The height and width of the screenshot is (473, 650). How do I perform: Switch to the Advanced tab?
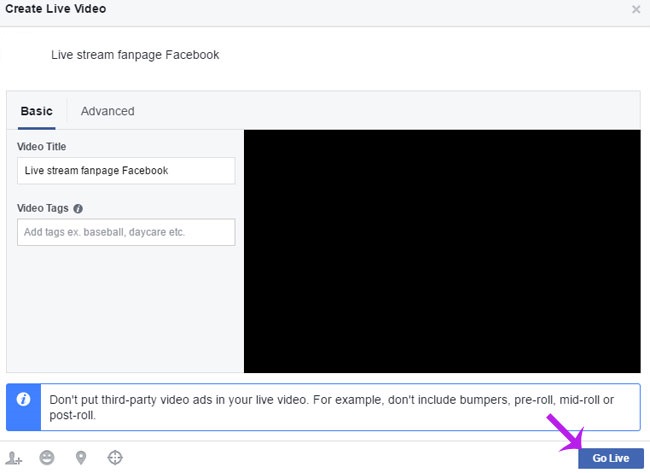point(107,111)
